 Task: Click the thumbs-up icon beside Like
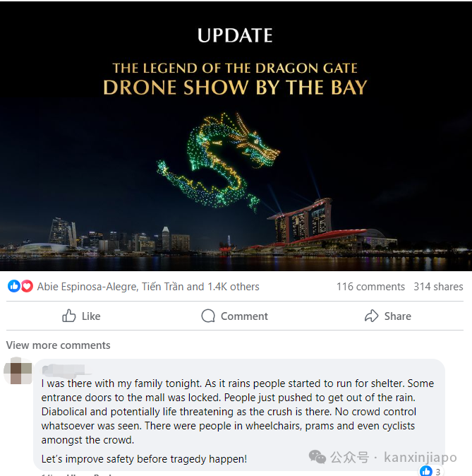point(69,316)
